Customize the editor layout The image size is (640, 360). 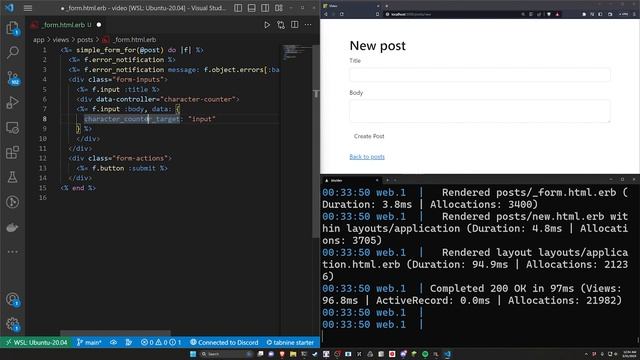click(x=279, y=8)
